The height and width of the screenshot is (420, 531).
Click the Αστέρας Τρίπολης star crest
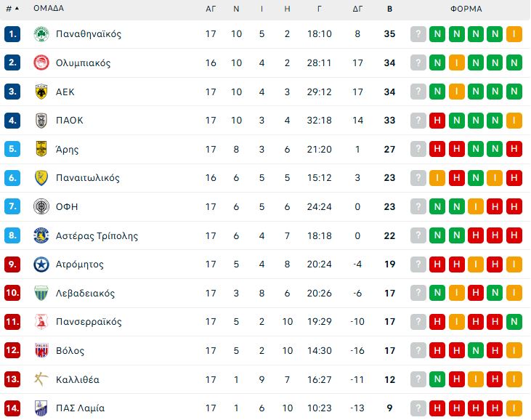pos(41,235)
